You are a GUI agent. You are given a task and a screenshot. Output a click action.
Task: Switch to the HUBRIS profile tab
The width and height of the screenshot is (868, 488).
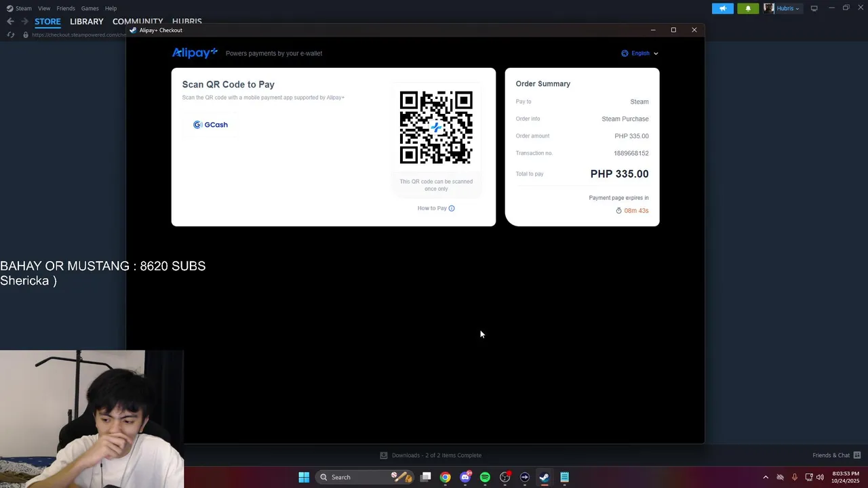pyautogui.click(x=187, y=22)
